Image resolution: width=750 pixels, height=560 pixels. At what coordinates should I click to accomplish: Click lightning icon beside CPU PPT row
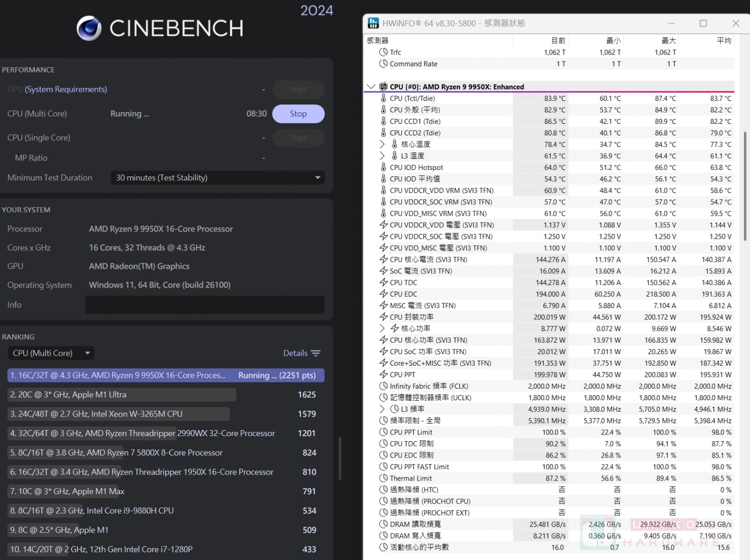click(383, 374)
